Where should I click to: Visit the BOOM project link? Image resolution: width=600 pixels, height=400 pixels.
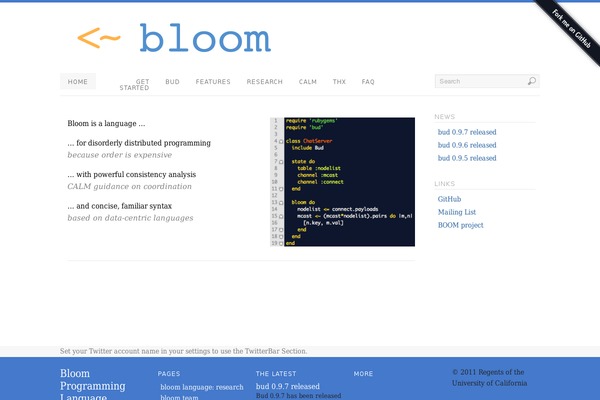[x=460, y=225]
